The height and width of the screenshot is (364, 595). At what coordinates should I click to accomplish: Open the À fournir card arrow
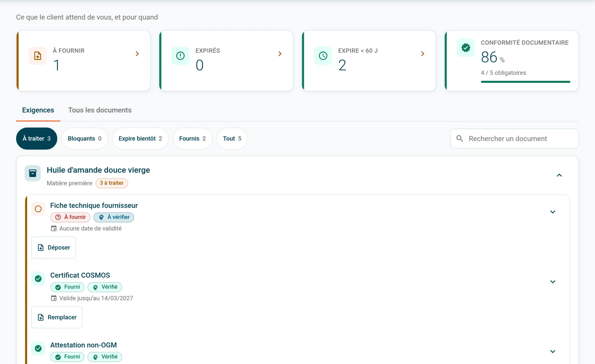click(x=137, y=54)
